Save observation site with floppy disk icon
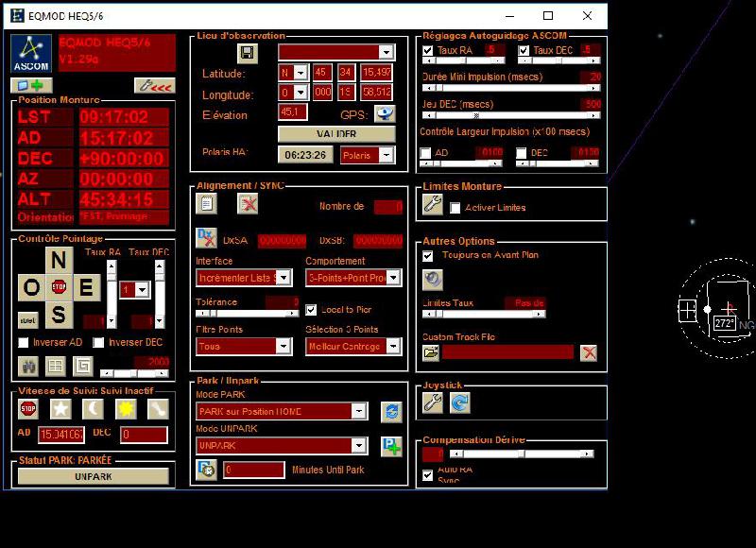This screenshot has width=756, height=548. 248,53
